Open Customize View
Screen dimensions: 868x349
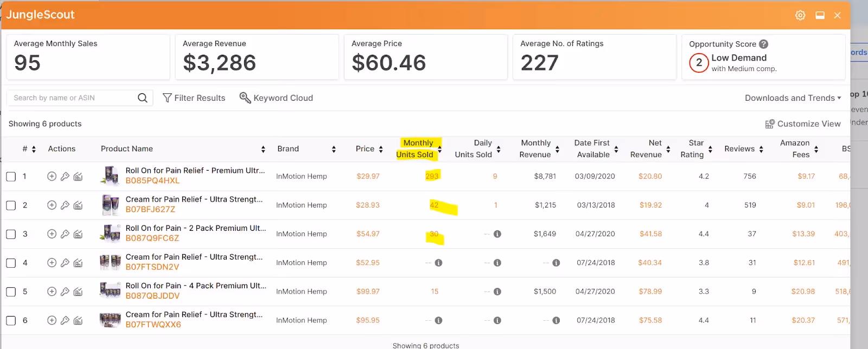point(803,124)
